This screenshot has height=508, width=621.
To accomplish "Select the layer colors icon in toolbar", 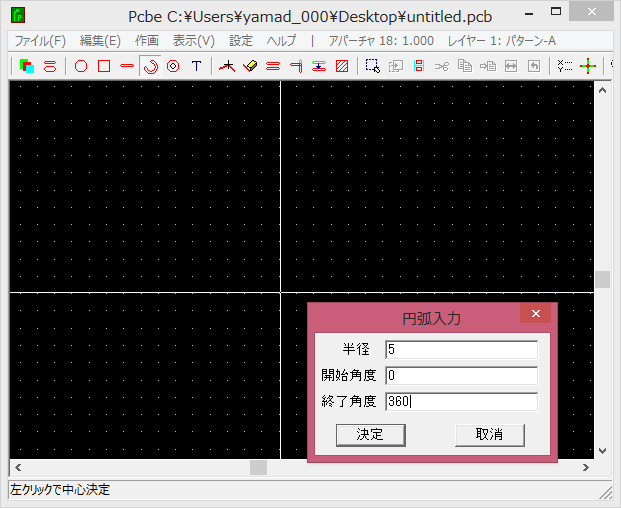I will (26, 66).
